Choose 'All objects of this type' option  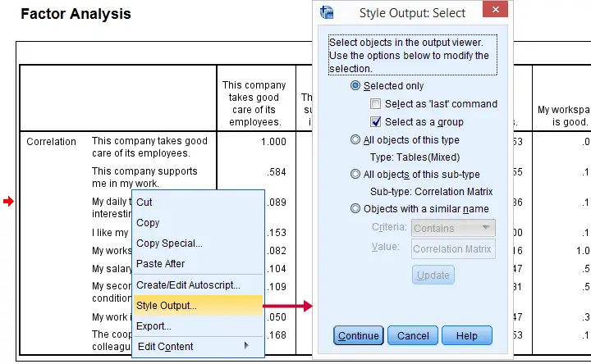355,139
